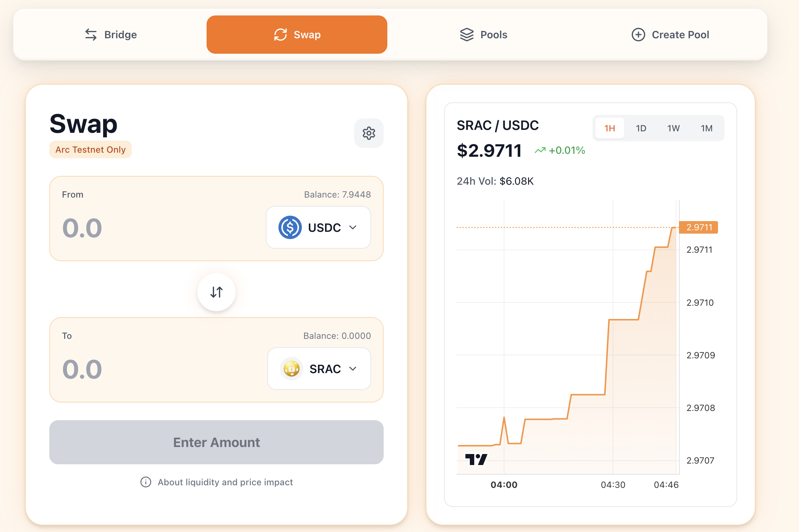Open the Bridge tab
This screenshot has height=532, width=799.
click(111, 35)
